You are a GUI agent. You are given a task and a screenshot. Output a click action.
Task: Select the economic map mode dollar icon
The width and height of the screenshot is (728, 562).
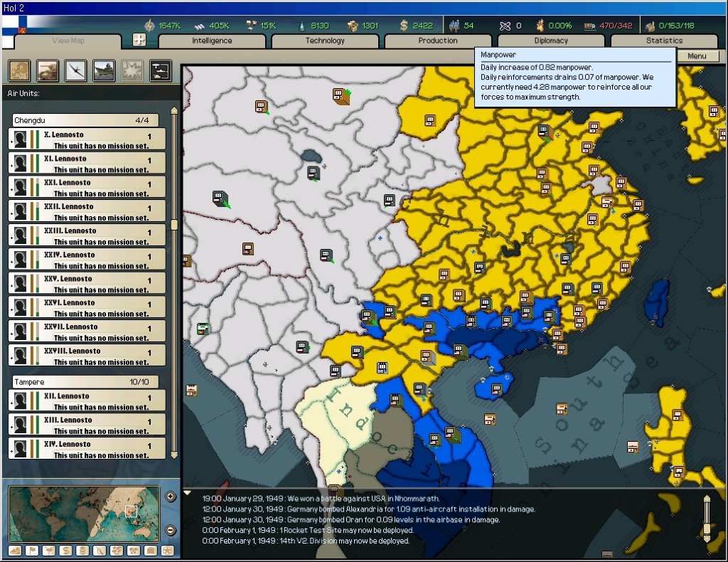[66, 551]
